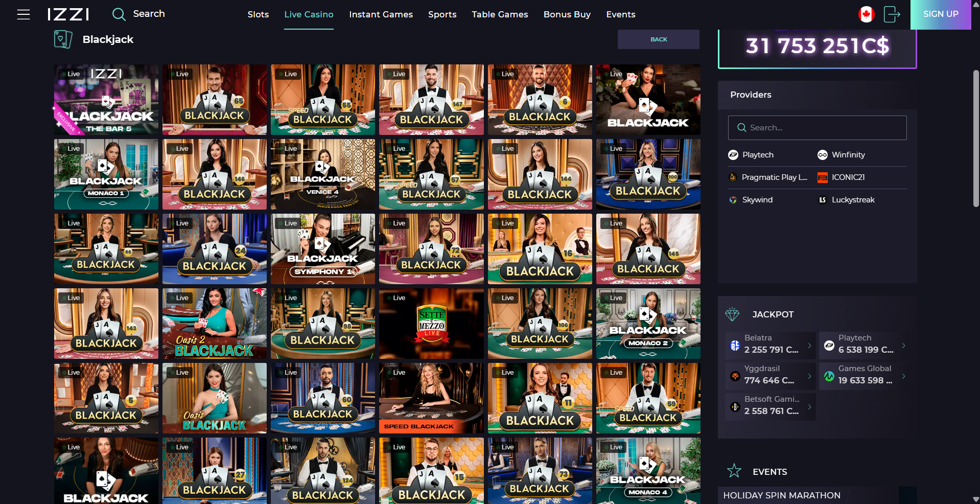Expand the Games Global jackpot arrow
The image size is (980, 504).
coord(903,376)
